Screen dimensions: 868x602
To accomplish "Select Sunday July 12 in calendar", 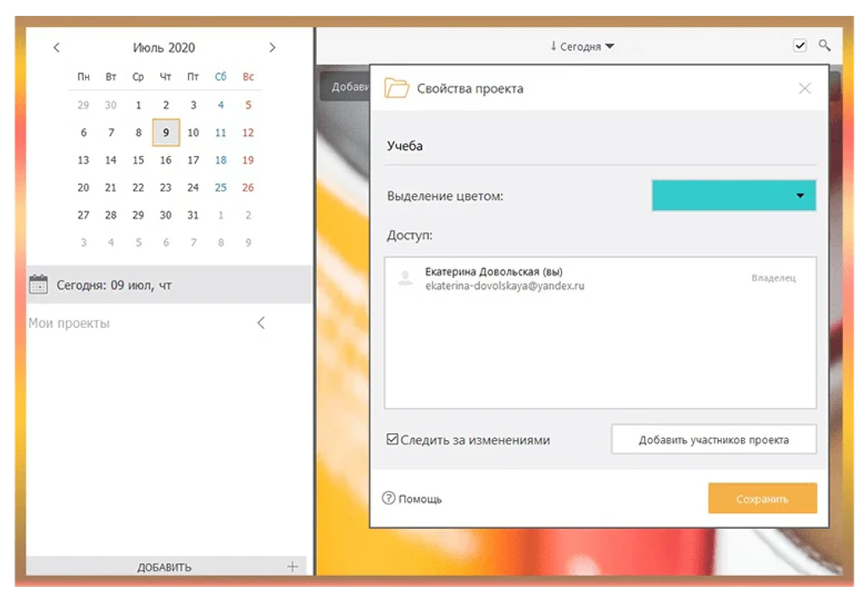I will pyautogui.click(x=248, y=133).
